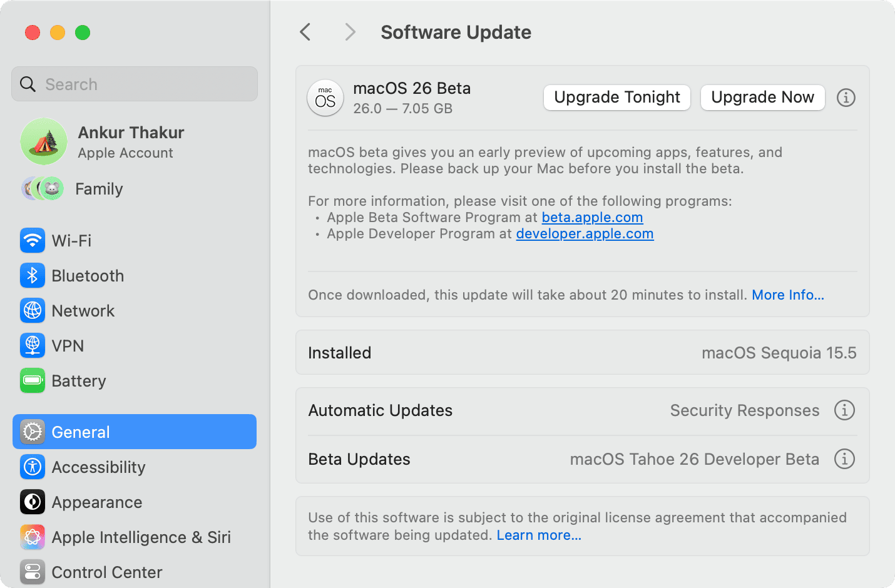Click the Apple Intelligence & Siri icon

pos(32,537)
